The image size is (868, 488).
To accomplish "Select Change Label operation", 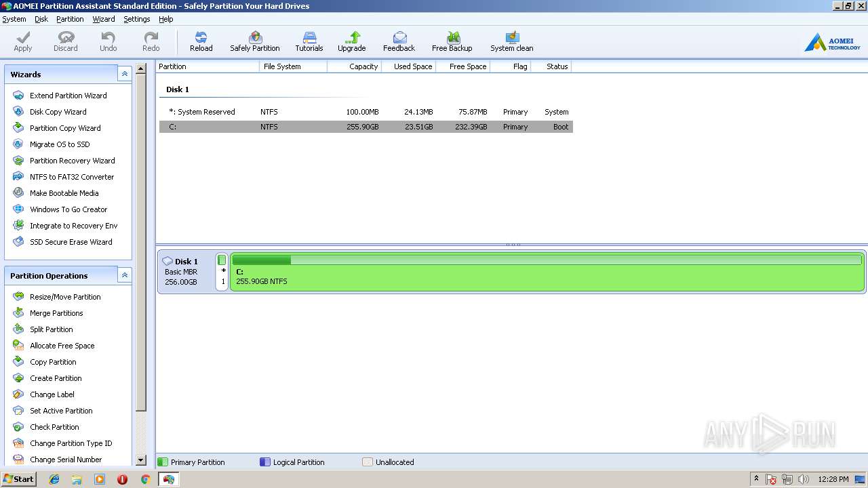I will (52, 394).
